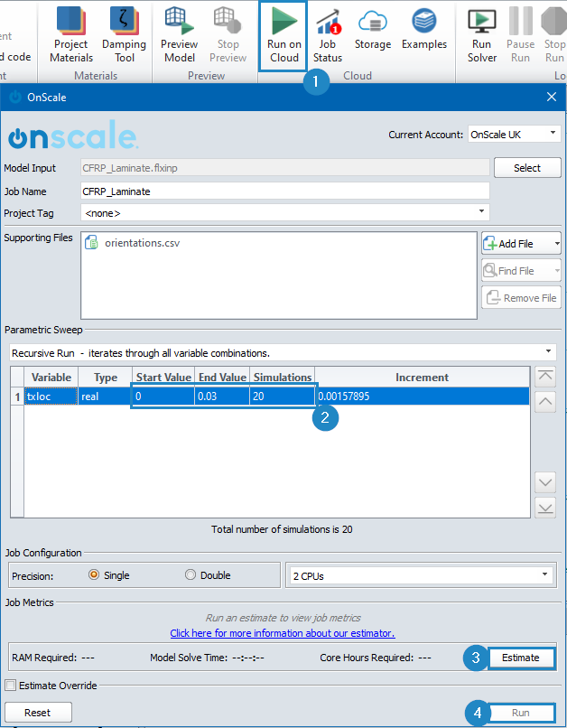
Task: Open estimator information link
Action: click(x=283, y=633)
